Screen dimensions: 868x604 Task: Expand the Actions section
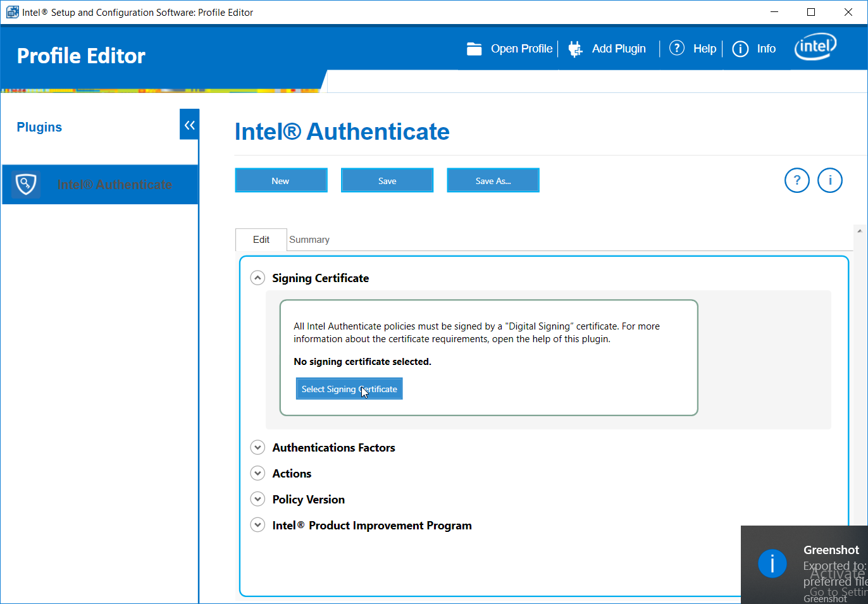pos(257,473)
